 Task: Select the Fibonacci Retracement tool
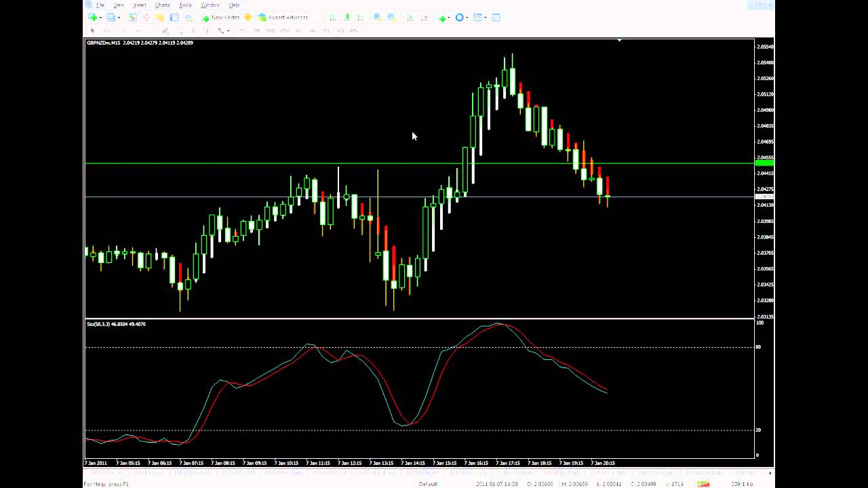pyautogui.click(x=180, y=30)
